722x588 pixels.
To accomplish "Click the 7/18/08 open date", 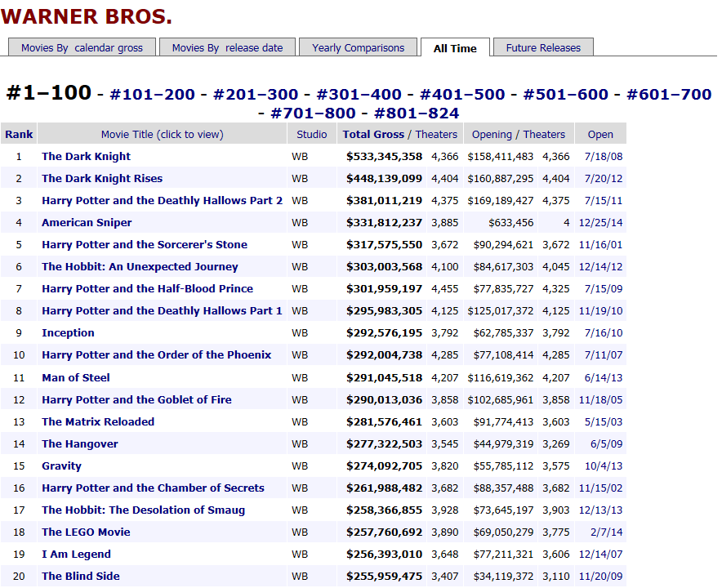I will [604, 157].
